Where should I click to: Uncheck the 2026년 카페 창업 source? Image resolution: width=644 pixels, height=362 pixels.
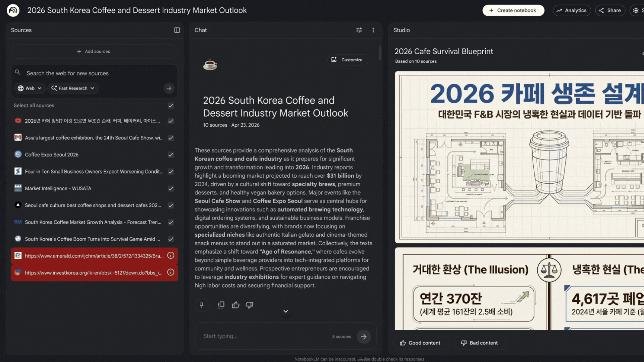coord(171,121)
